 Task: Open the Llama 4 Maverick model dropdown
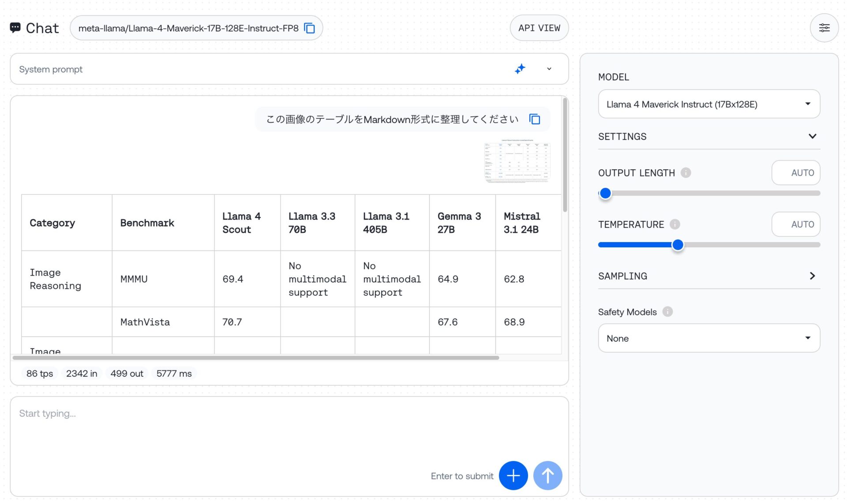(x=709, y=104)
